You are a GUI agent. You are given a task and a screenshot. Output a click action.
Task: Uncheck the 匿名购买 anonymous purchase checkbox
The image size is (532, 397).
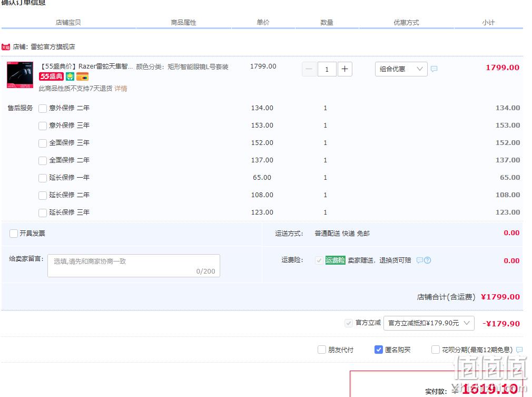click(379, 350)
